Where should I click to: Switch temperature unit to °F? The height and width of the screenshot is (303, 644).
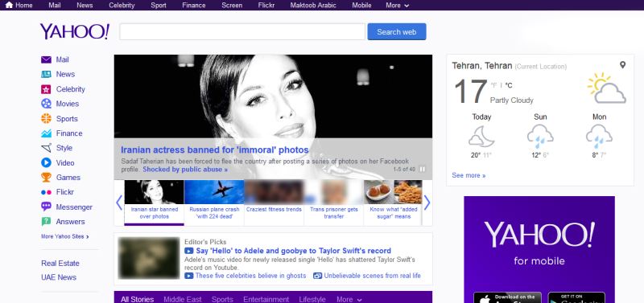click(x=493, y=85)
